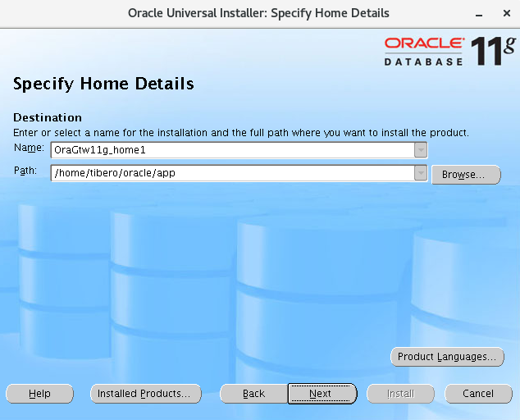
Task: Click the Next button
Action: pos(322,394)
